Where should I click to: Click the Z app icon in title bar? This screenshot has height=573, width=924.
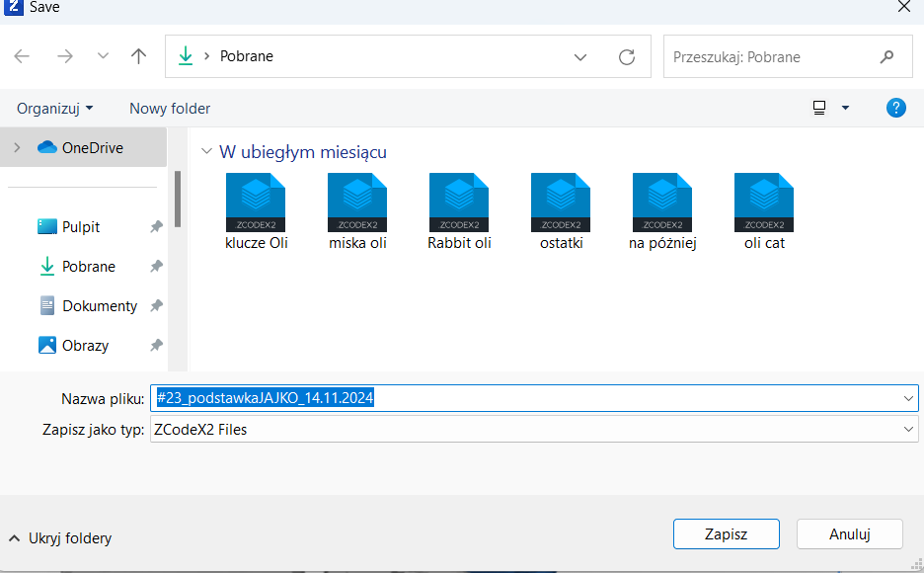pyautogui.click(x=13, y=7)
